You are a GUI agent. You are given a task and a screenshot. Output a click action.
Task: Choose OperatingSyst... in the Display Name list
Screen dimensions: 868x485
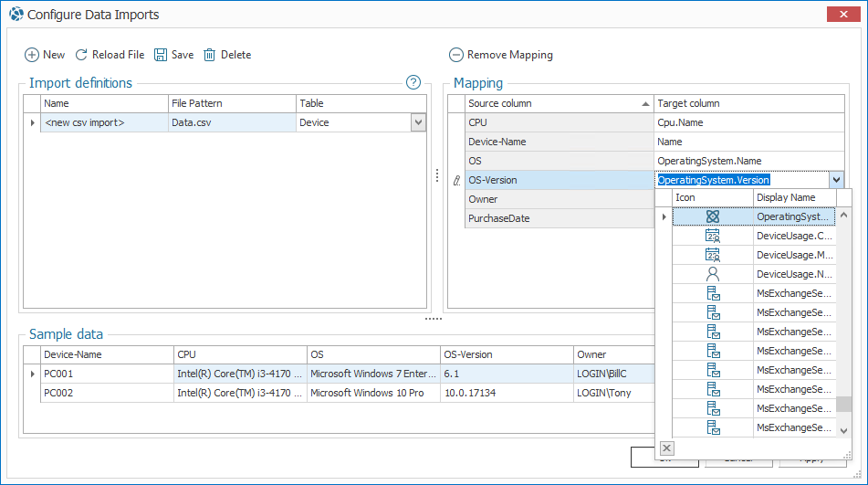pyautogui.click(x=794, y=216)
